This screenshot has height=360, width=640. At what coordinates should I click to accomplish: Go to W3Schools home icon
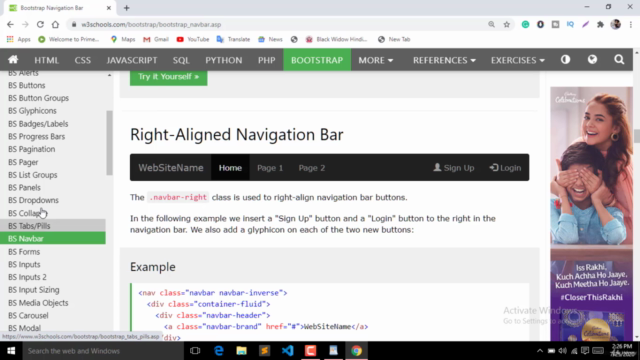[13, 60]
